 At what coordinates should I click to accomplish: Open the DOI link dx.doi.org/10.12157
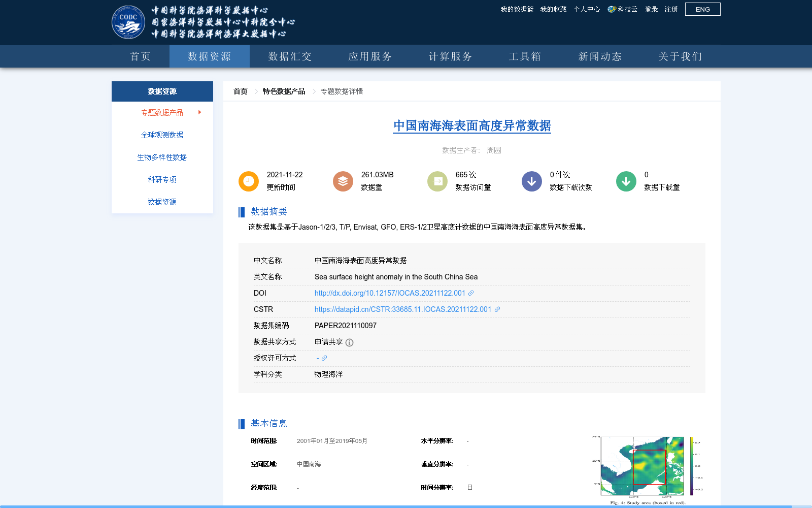[390, 293]
